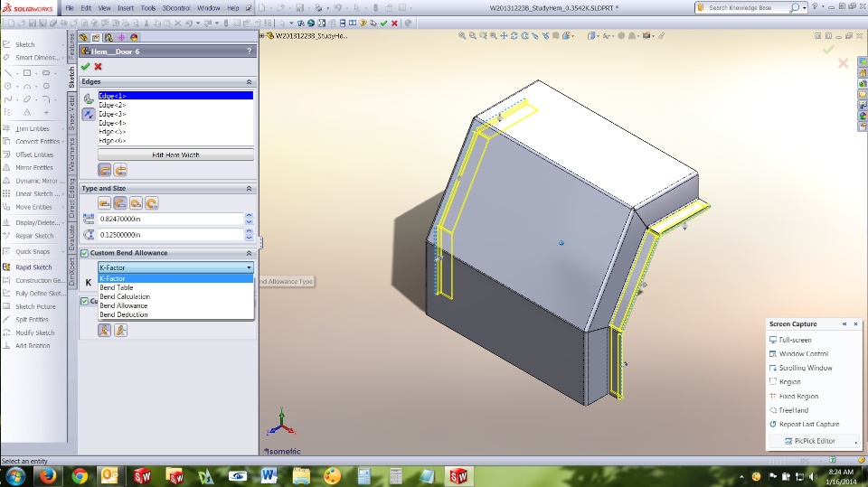
Task: Open the File menu
Action: click(x=70, y=8)
